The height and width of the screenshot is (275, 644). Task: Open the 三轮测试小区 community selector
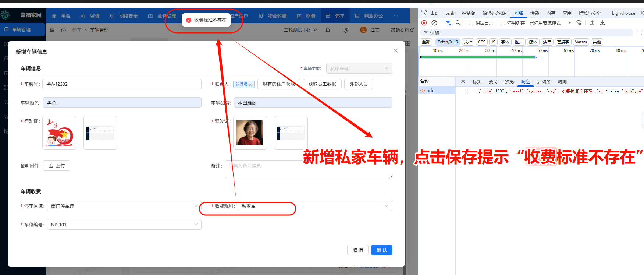click(x=300, y=30)
